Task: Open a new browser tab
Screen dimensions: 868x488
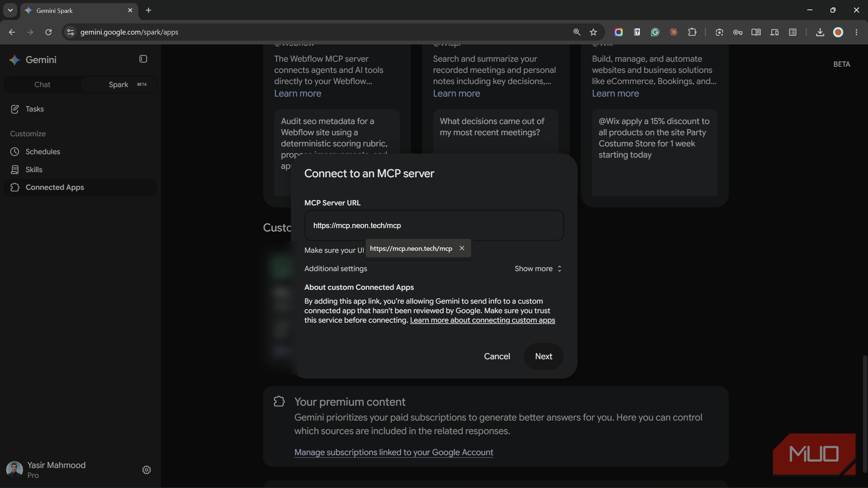Action: pyautogui.click(x=149, y=10)
